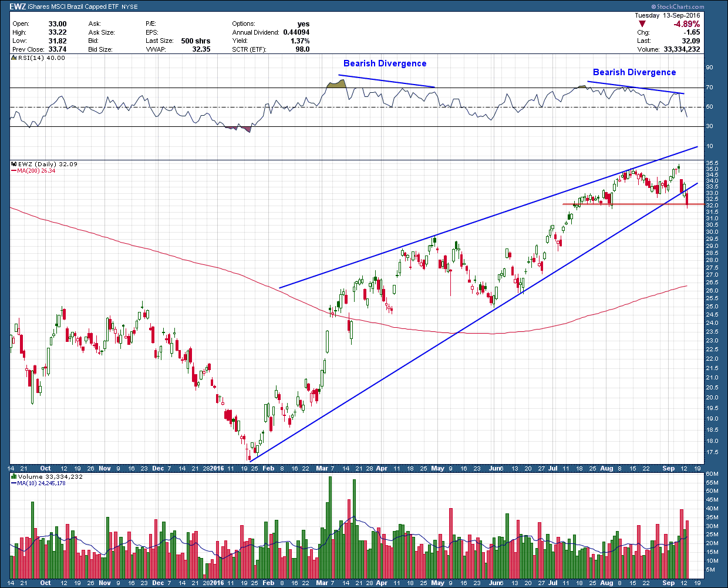
Task: Click the 30.0 label on price axis
Action: [712, 232]
